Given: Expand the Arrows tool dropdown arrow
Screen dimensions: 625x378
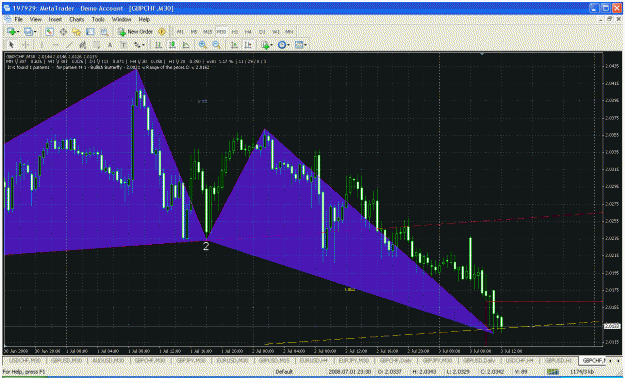Looking at the screenshot, I should click(143, 45).
